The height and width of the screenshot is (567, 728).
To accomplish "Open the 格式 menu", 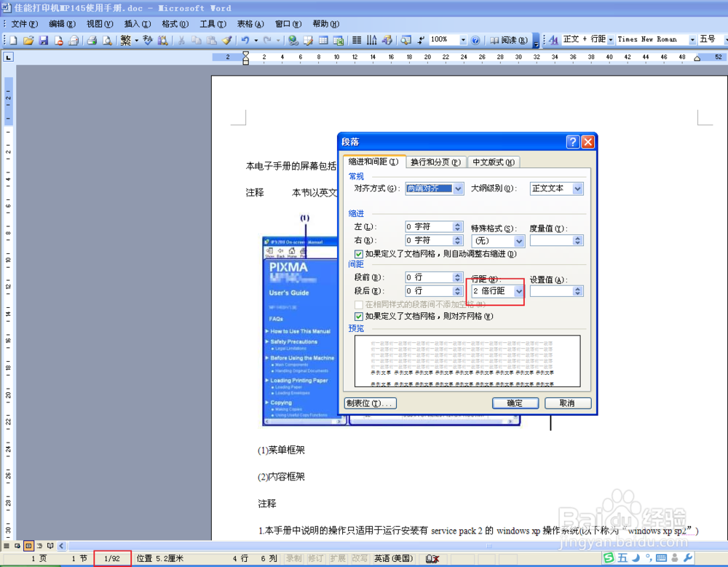I will click(x=175, y=24).
